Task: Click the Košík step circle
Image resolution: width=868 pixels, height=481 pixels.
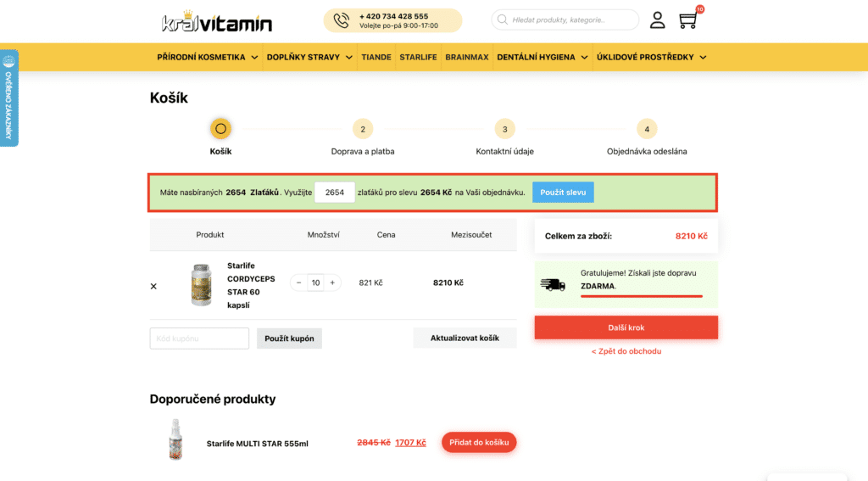Action: coord(220,129)
